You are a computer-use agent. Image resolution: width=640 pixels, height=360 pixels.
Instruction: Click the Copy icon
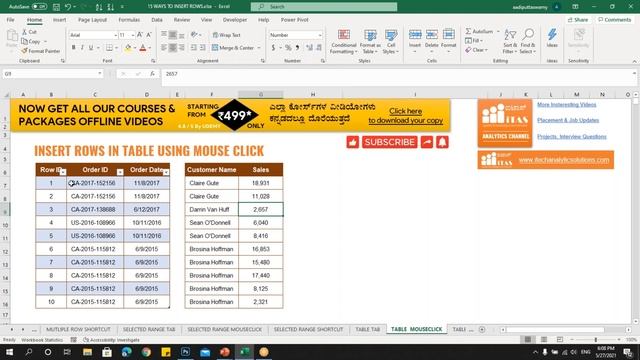pyautogui.click(x=24, y=41)
